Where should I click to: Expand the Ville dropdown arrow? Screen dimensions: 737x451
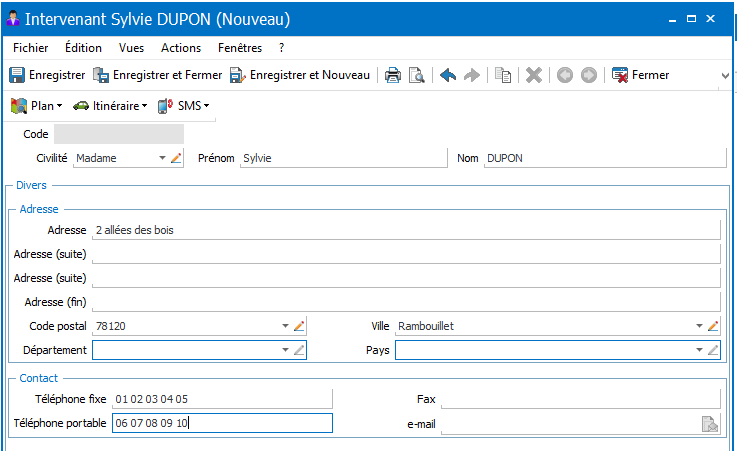click(699, 326)
